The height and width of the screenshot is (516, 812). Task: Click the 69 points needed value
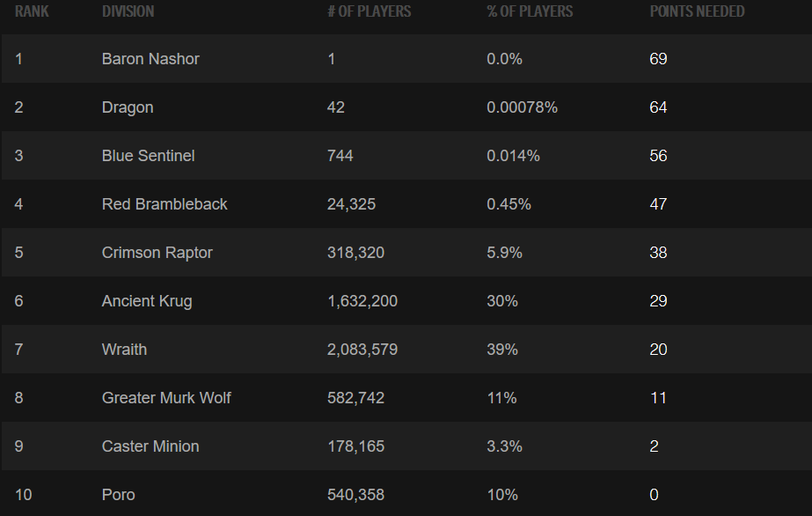tap(658, 59)
